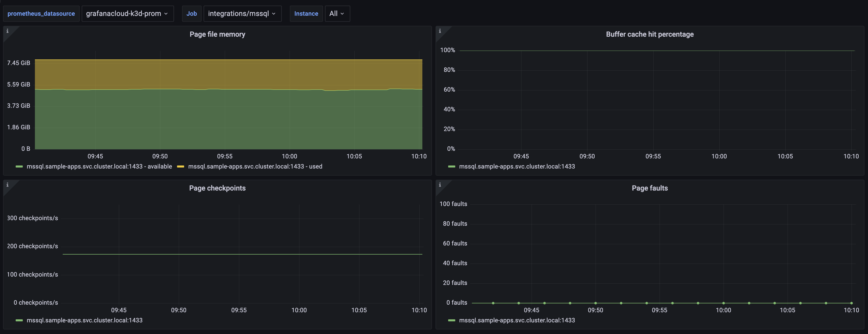Toggle the mssql series in Buffer cache legend
The width and height of the screenshot is (868, 334).
coord(517,166)
